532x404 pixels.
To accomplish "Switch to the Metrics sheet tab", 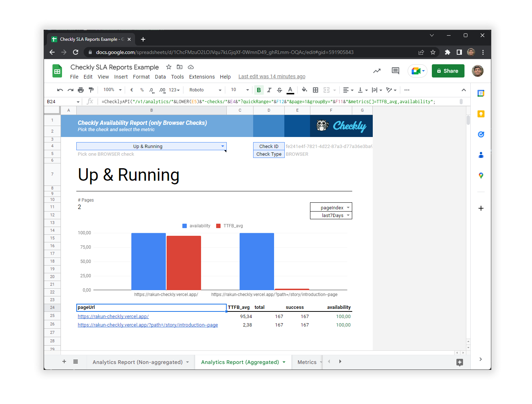I will 307,362.
